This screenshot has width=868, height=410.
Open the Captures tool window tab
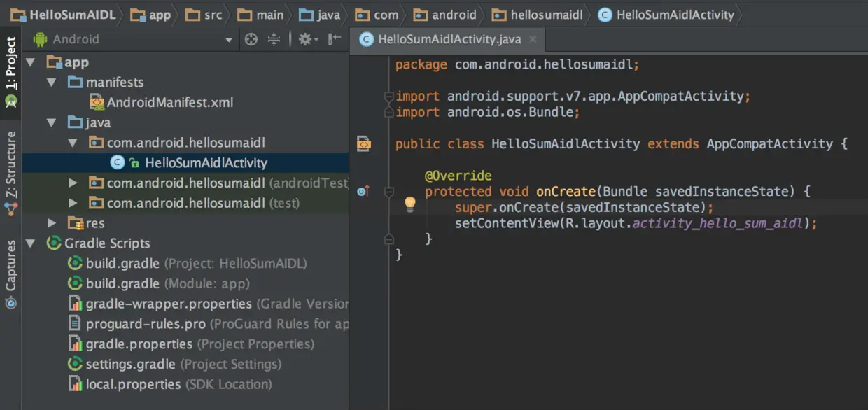[x=10, y=274]
